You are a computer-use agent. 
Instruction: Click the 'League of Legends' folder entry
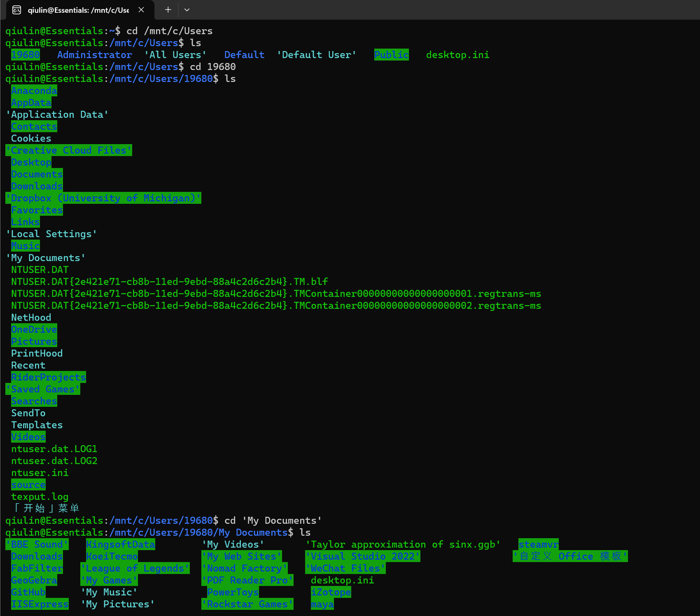coord(135,568)
